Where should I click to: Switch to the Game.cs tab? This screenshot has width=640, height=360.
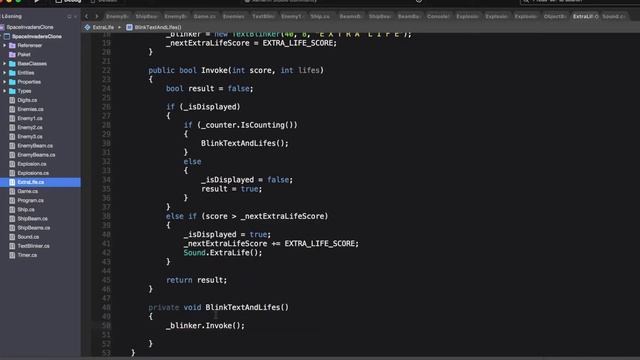pyautogui.click(x=204, y=16)
